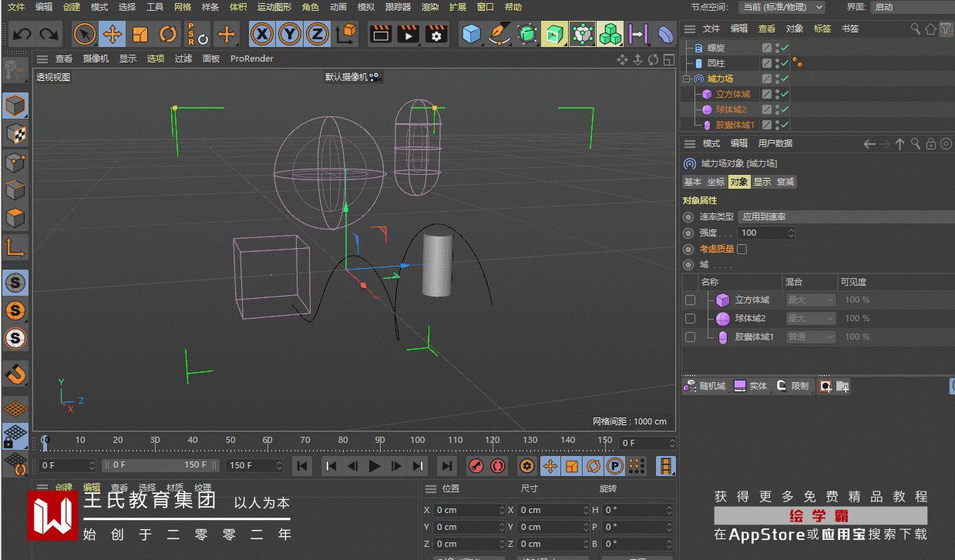
Task: Open the 文件 menu in main menu bar
Action: point(15,7)
